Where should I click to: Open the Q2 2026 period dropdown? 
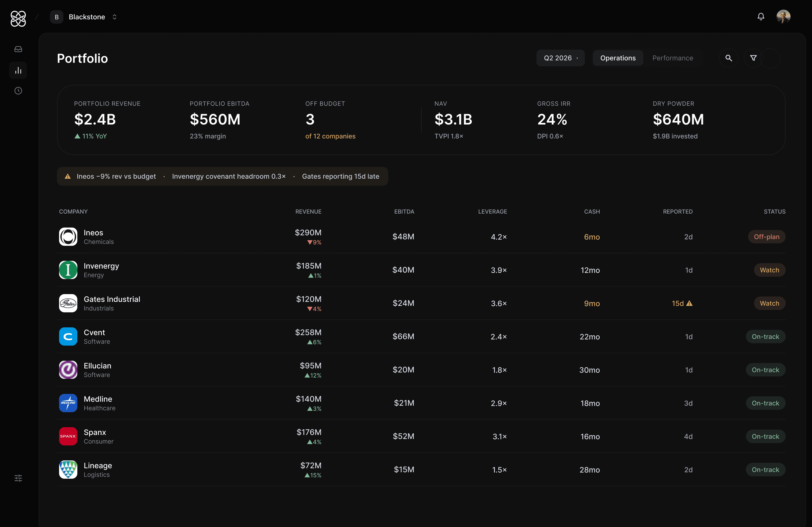point(560,58)
